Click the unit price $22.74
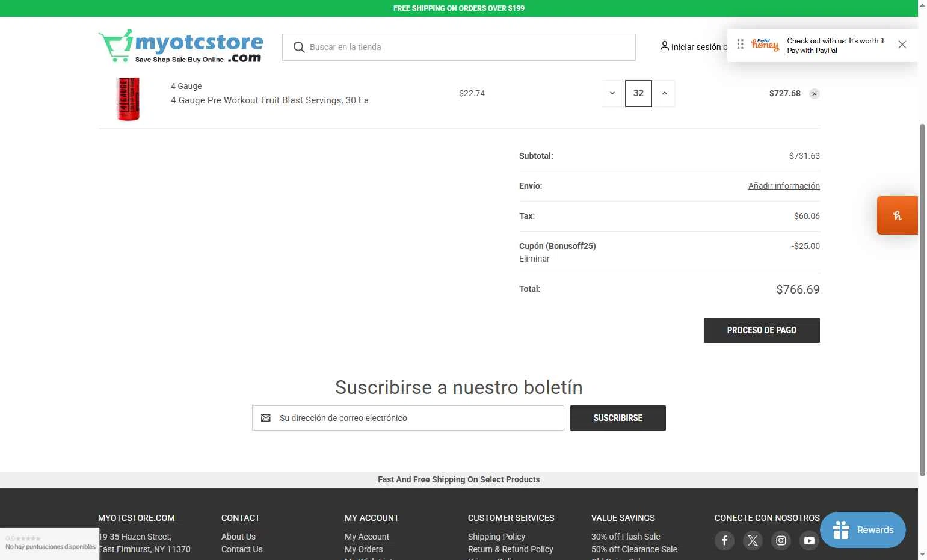Viewport: 927px width, 560px height. tap(472, 93)
